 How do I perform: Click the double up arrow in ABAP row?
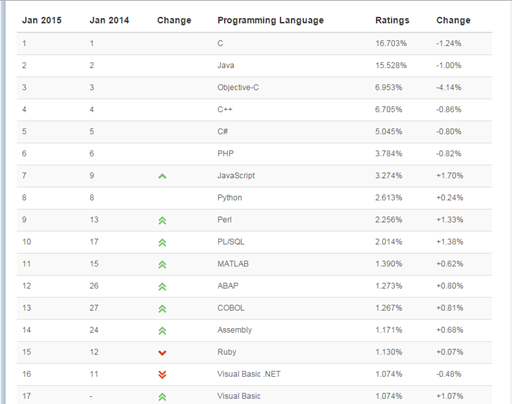(162, 286)
